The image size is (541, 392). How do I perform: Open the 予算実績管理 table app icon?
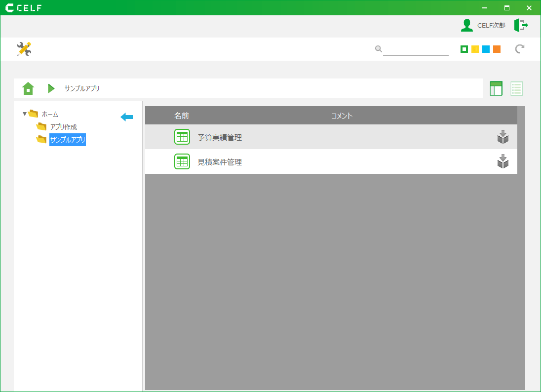[182, 137]
